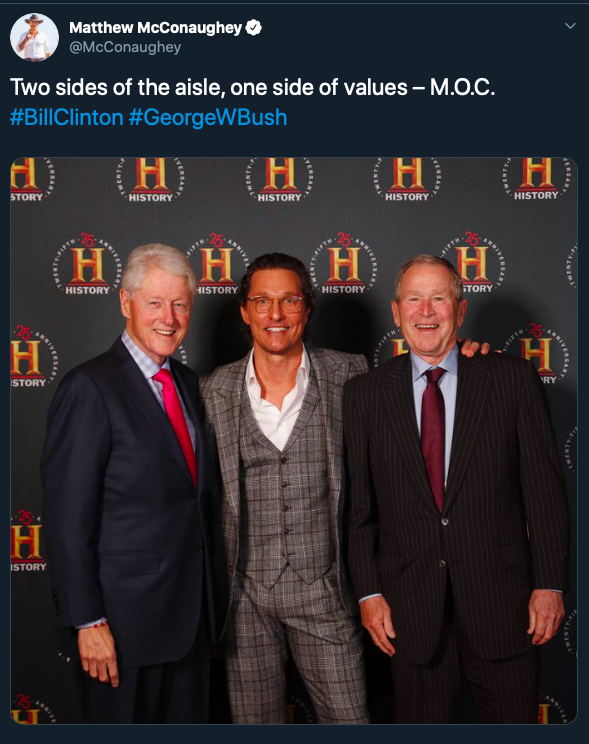Click the maroon tie in photo
589x744 pixels.
tap(432, 436)
